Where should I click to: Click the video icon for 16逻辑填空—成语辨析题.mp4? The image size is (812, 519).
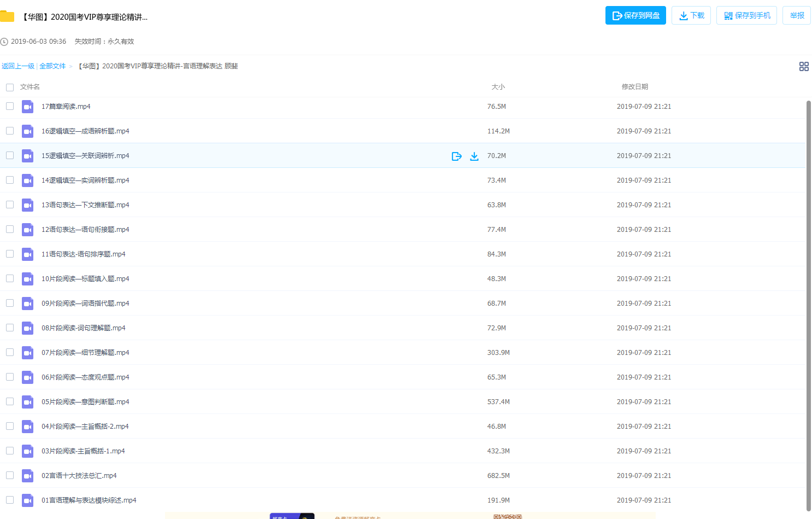(28, 131)
